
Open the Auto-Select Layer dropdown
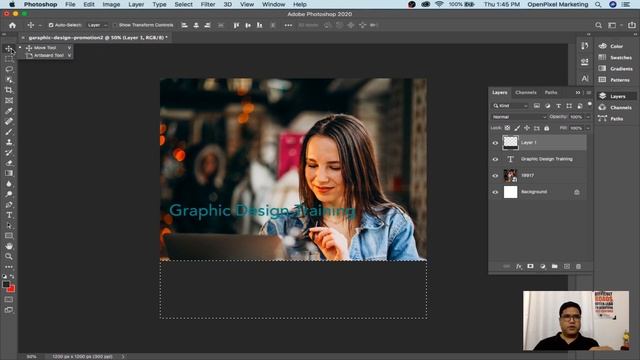[x=97, y=25]
